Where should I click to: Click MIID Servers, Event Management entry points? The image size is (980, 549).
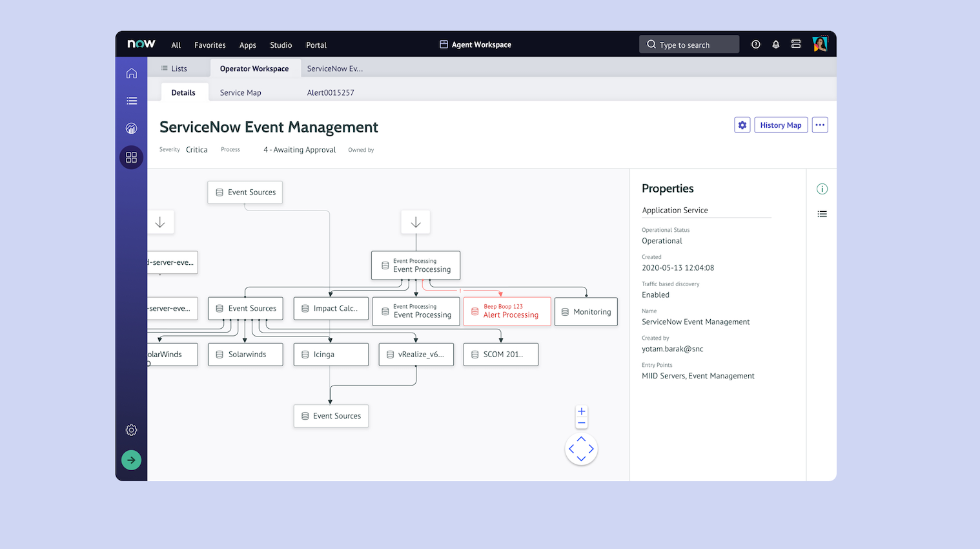pos(698,376)
